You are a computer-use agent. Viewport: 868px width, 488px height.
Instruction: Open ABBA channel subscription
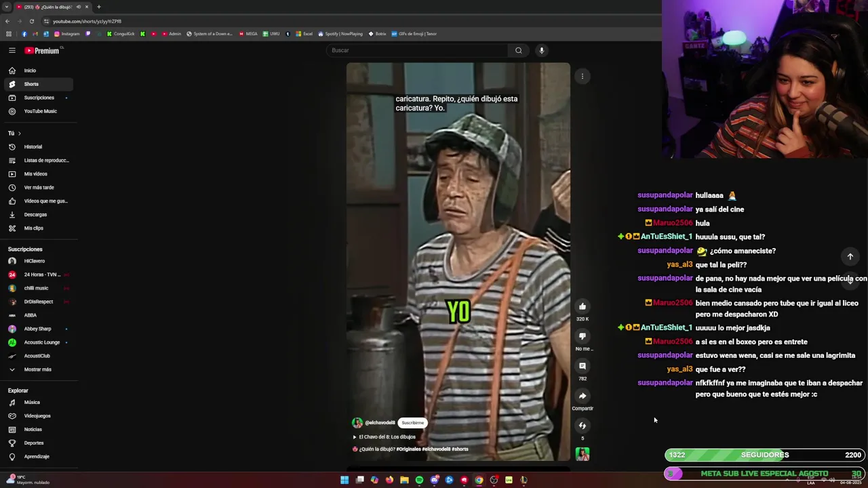click(38, 315)
